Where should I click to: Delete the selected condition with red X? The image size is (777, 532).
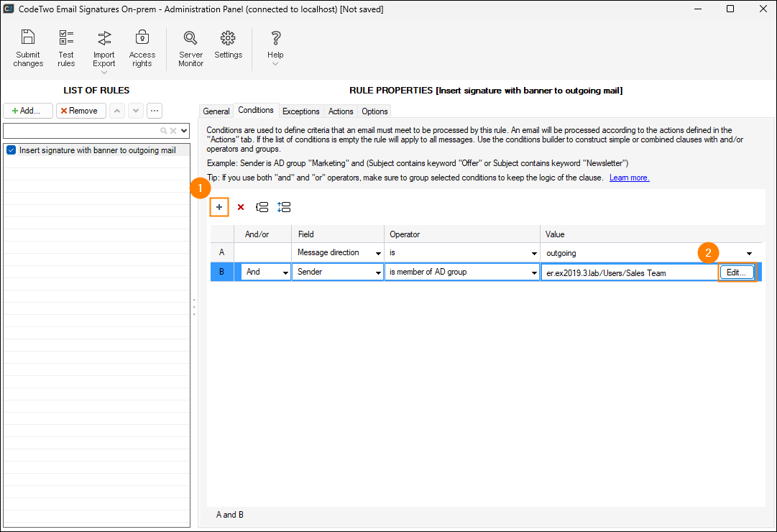click(241, 207)
